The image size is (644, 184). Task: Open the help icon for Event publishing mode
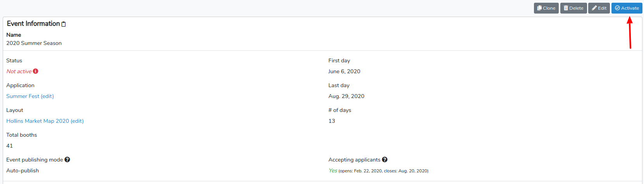click(x=67, y=160)
